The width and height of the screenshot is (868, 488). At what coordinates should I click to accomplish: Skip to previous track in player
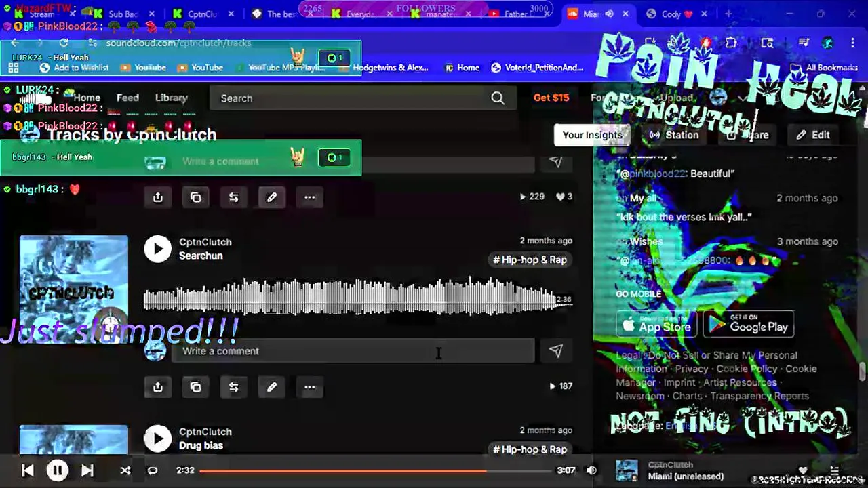point(27,470)
